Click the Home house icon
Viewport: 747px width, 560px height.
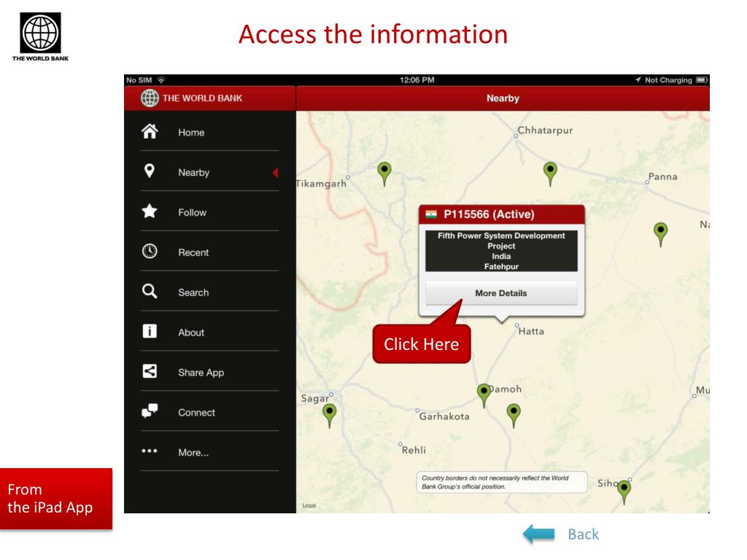[x=150, y=131]
